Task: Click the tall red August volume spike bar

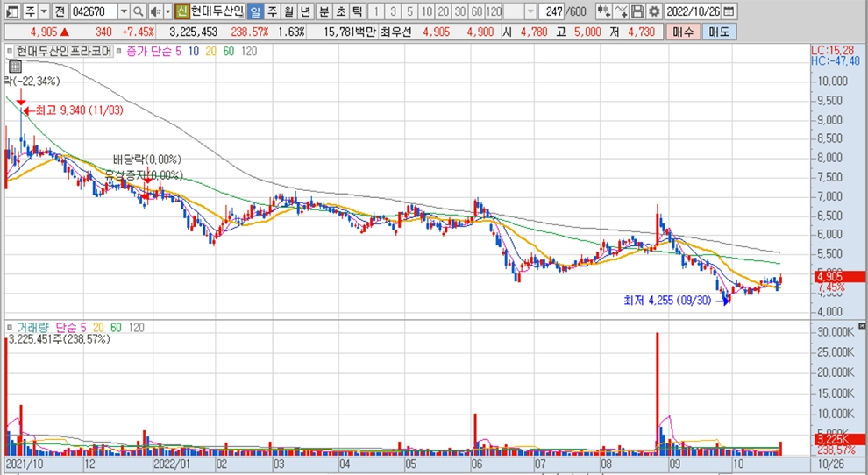Action: 657,393
